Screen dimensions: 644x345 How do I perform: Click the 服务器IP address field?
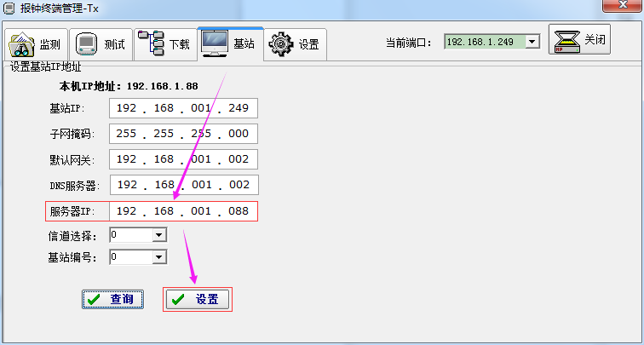(183, 211)
